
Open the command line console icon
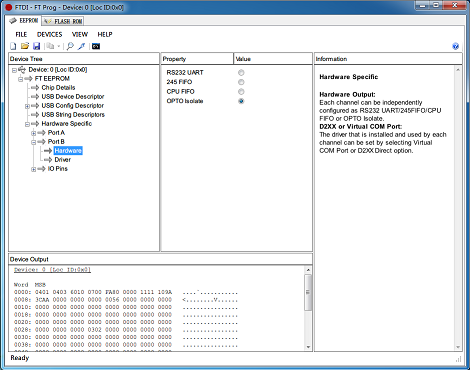pyautogui.click(x=96, y=46)
